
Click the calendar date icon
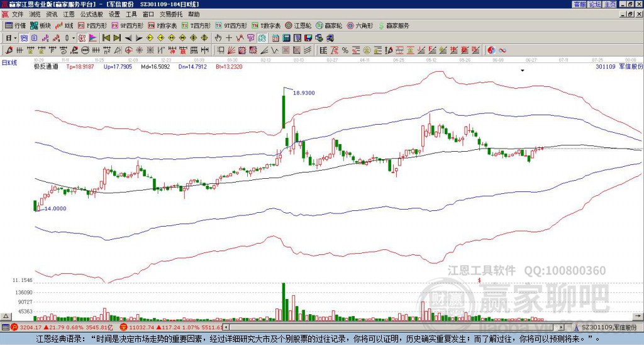click(275, 38)
